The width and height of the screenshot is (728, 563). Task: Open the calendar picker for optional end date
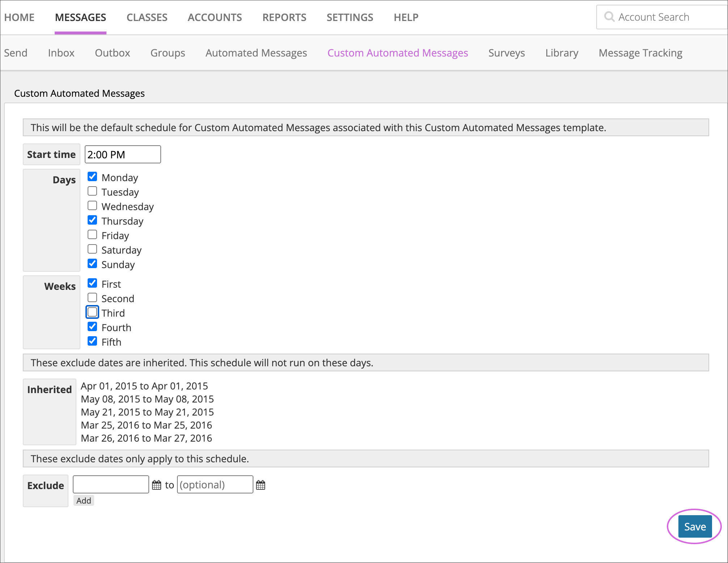tap(260, 485)
